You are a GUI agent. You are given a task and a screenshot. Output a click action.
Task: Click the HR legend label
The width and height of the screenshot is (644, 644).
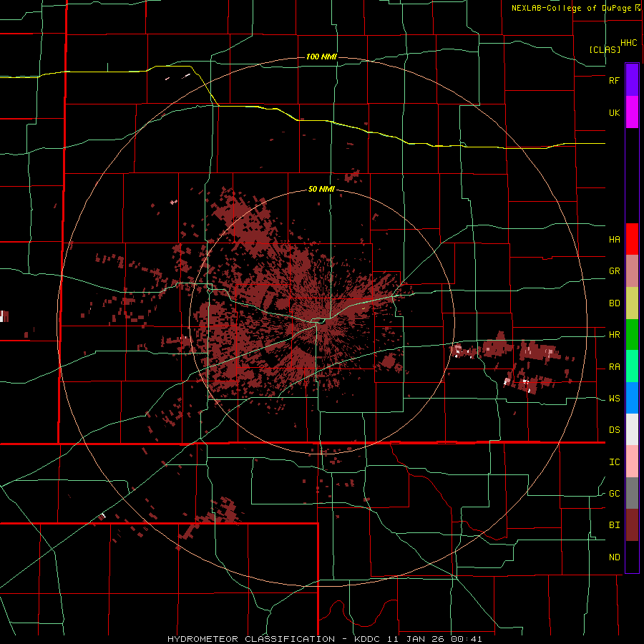615,335
